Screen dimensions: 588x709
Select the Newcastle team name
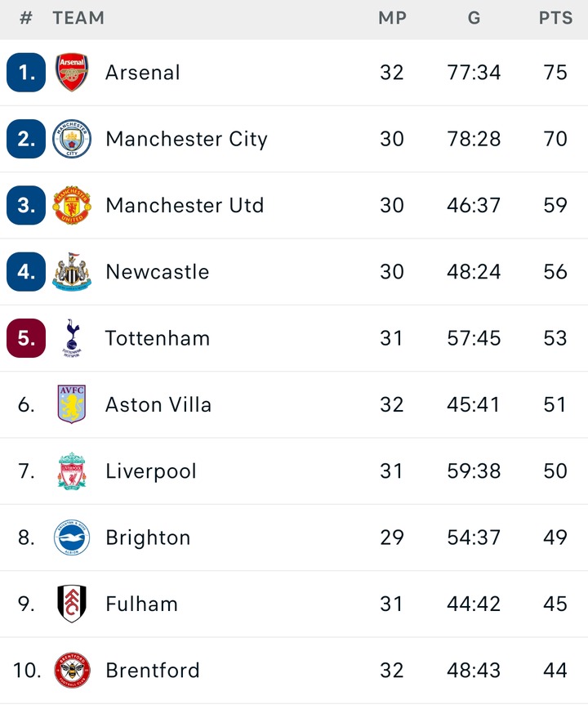(x=157, y=272)
